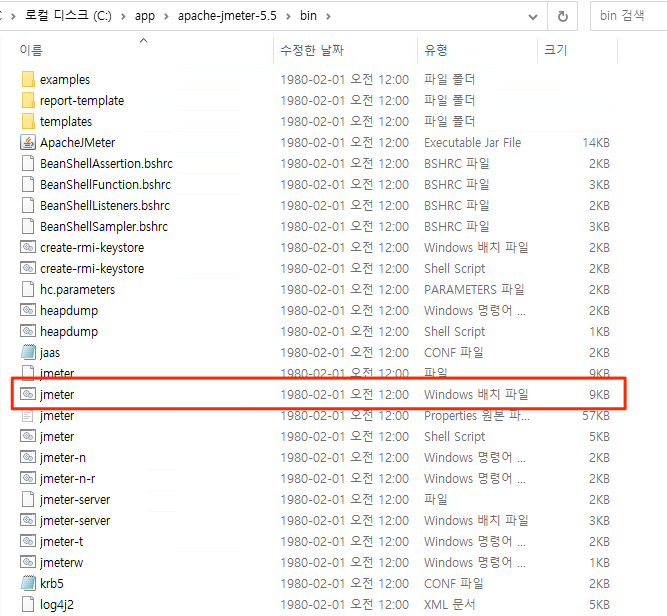Viewport: 667px width, 616px height.
Task: Select the krb5 file name
Action: [52, 583]
